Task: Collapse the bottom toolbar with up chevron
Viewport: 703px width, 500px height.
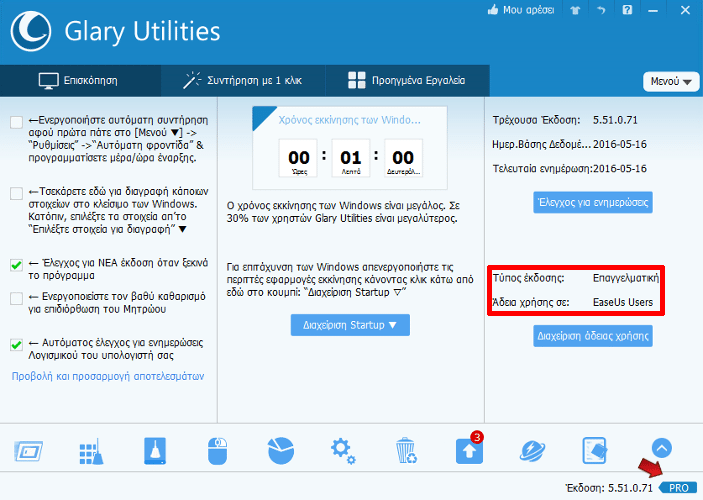Action: (x=662, y=448)
